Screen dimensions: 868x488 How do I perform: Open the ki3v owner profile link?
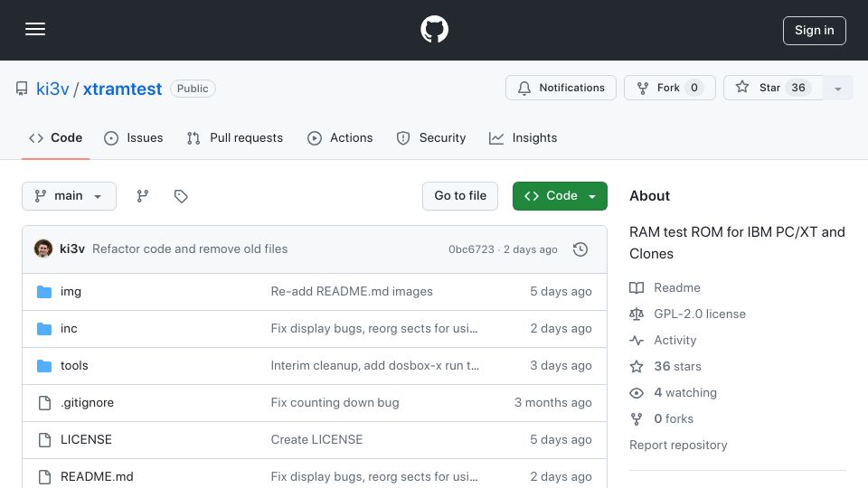(x=52, y=89)
